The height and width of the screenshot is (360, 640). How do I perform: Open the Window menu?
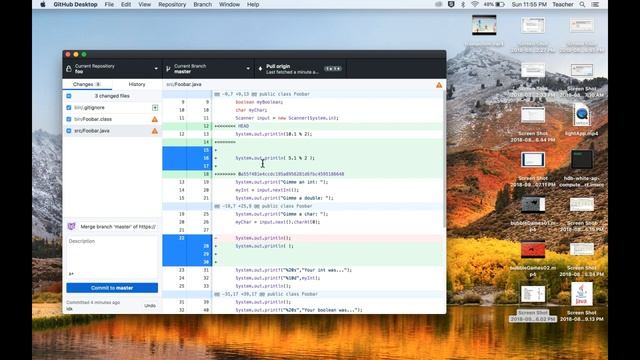pyautogui.click(x=229, y=4)
